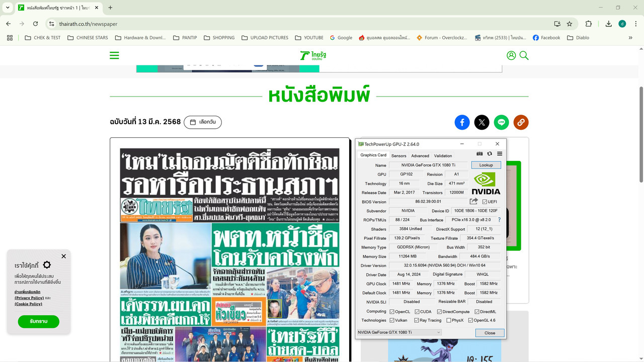
Task: Toggle the CUDA checkbox
Action: click(x=416, y=312)
